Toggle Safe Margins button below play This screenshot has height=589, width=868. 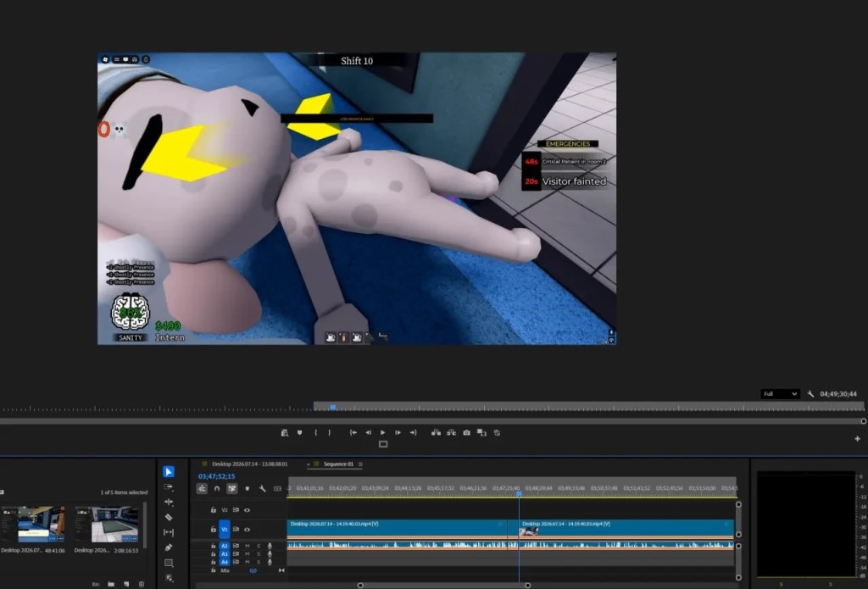383,444
